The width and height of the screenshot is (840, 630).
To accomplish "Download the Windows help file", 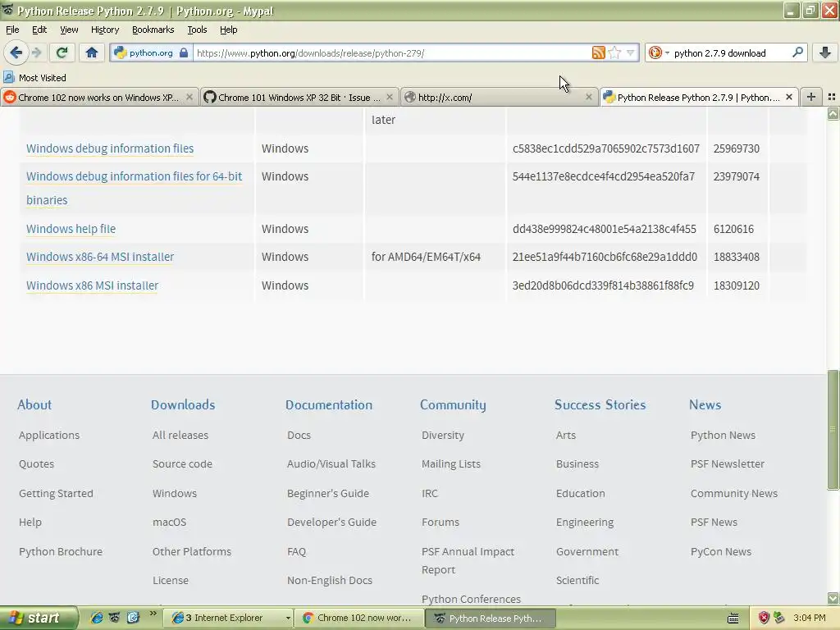I will click(71, 229).
